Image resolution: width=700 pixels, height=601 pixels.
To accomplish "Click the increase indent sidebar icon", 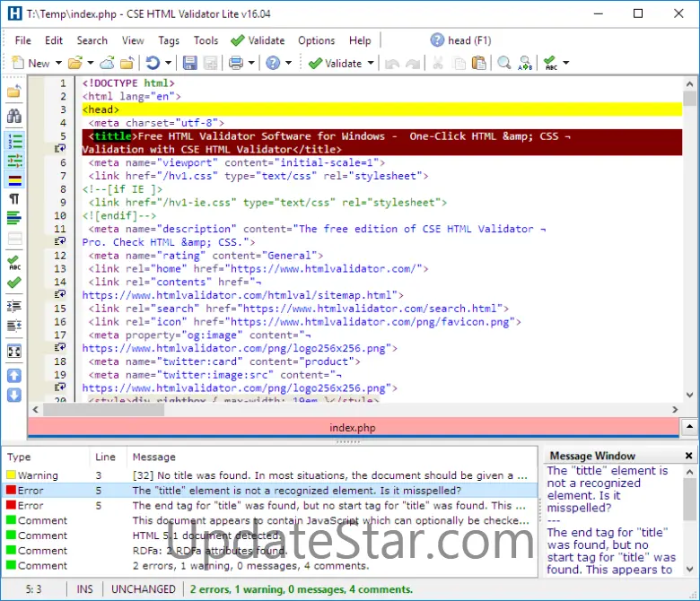I will tap(14, 306).
